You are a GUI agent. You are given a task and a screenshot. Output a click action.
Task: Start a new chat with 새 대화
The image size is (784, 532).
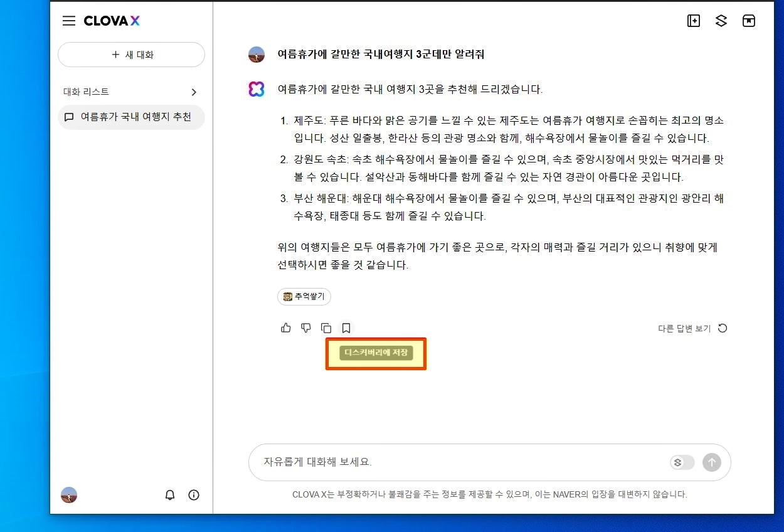(x=131, y=55)
